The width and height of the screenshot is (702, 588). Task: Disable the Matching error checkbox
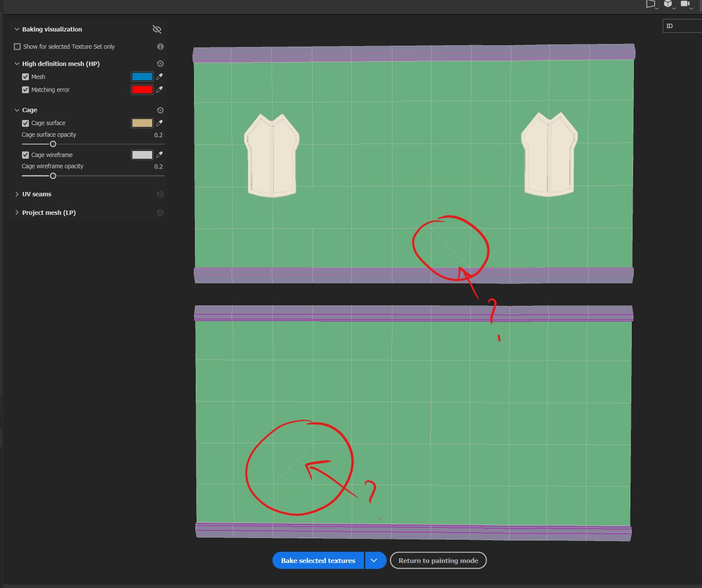tap(25, 89)
